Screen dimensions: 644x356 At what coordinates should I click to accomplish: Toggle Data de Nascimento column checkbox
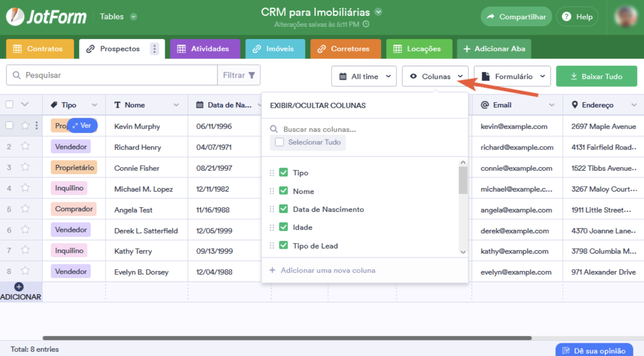click(284, 209)
